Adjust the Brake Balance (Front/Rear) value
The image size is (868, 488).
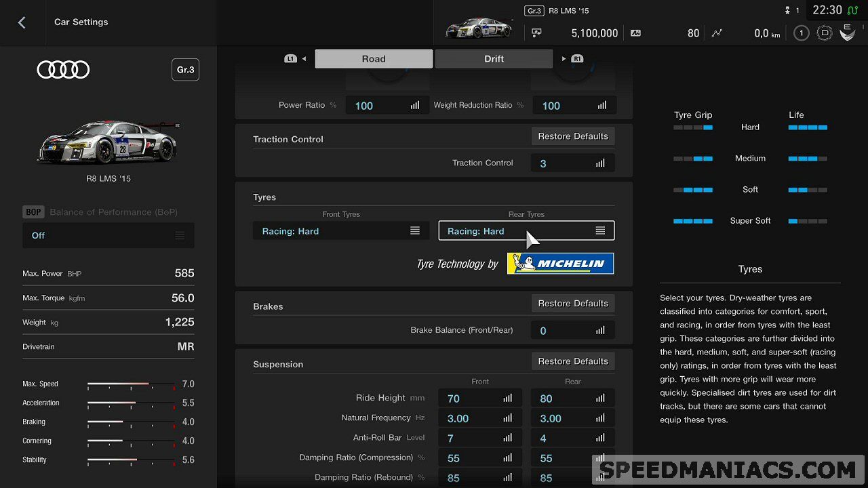573,331
